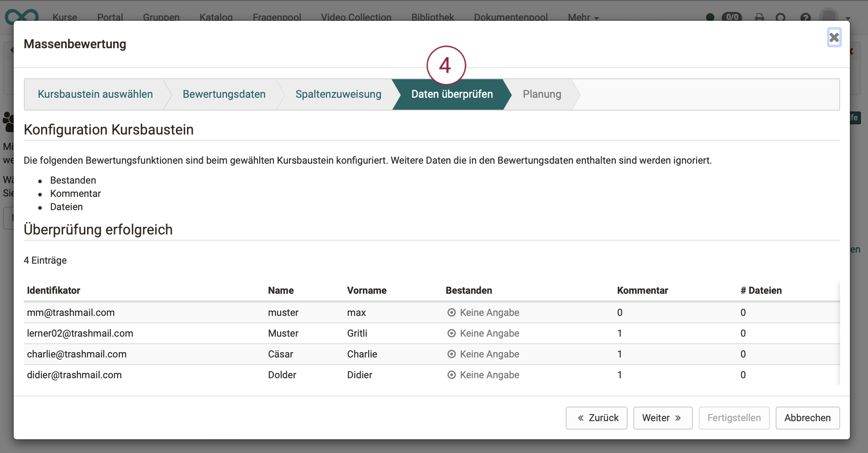Open Portal in the top navigation
This screenshot has width=868, height=453.
(110, 17)
